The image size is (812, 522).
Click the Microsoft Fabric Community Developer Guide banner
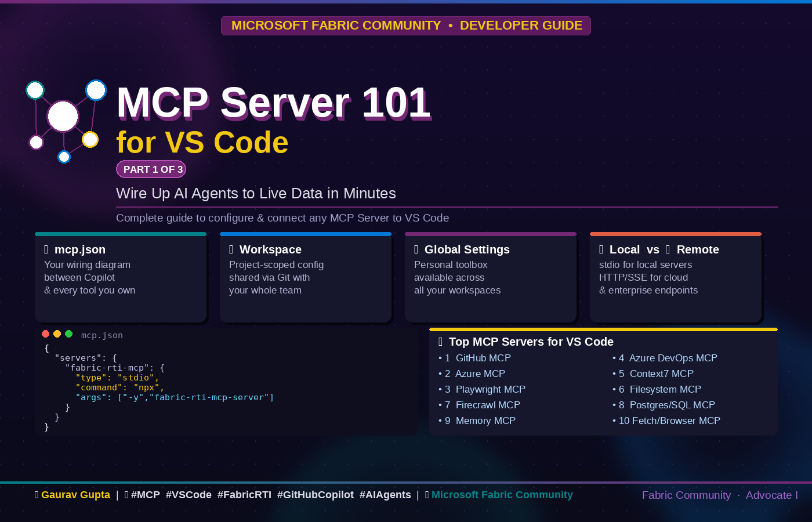click(x=406, y=26)
